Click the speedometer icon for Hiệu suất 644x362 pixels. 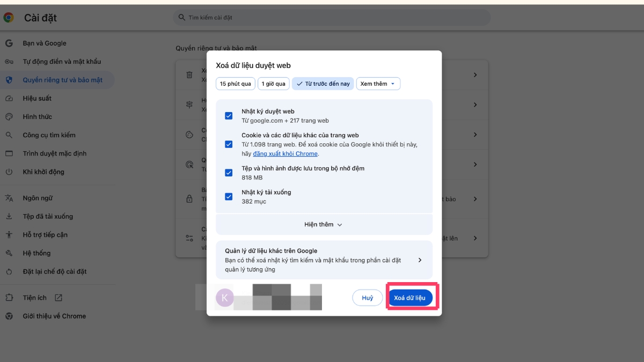pyautogui.click(x=9, y=99)
